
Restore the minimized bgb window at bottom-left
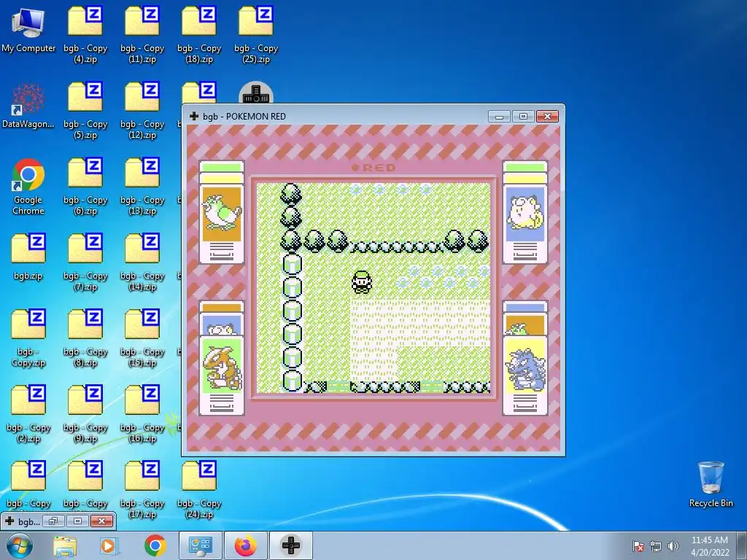(x=53, y=521)
